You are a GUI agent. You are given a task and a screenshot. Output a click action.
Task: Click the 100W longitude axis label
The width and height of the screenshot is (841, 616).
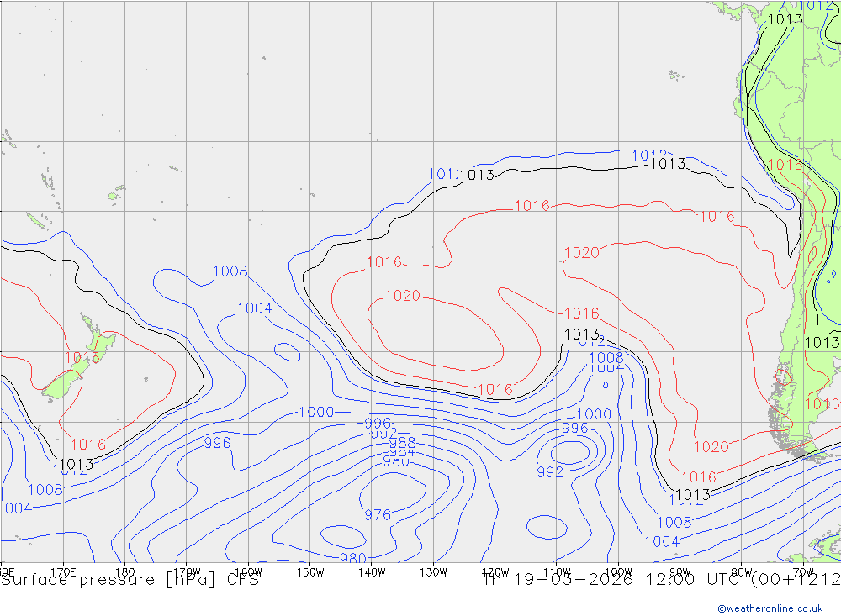[618, 571]
